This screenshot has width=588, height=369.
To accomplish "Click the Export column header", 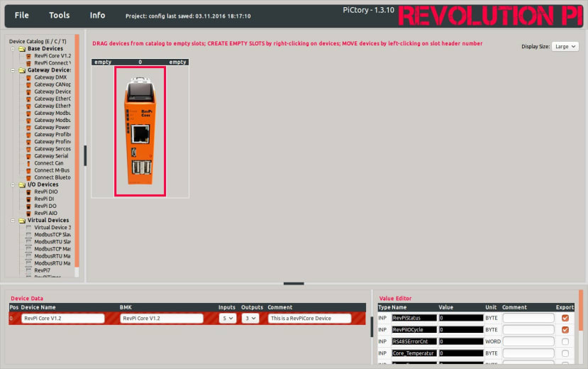I will [x=565, y=307].
